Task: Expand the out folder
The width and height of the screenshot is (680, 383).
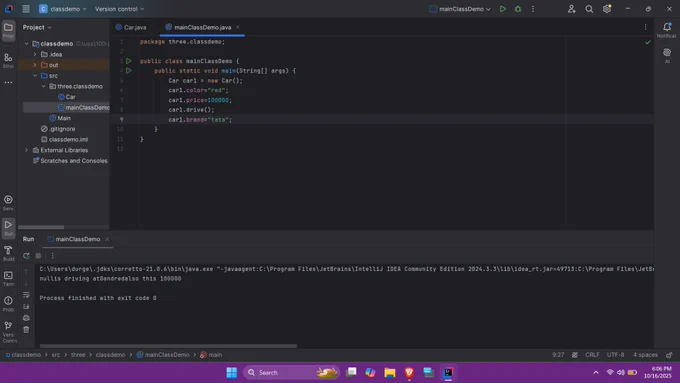Action: [x=35, y=65]
